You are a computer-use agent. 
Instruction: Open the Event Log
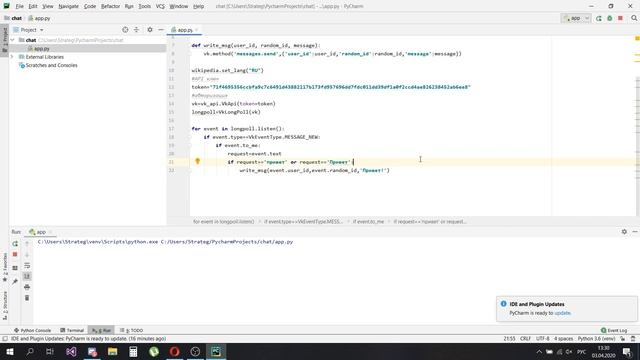614,330
